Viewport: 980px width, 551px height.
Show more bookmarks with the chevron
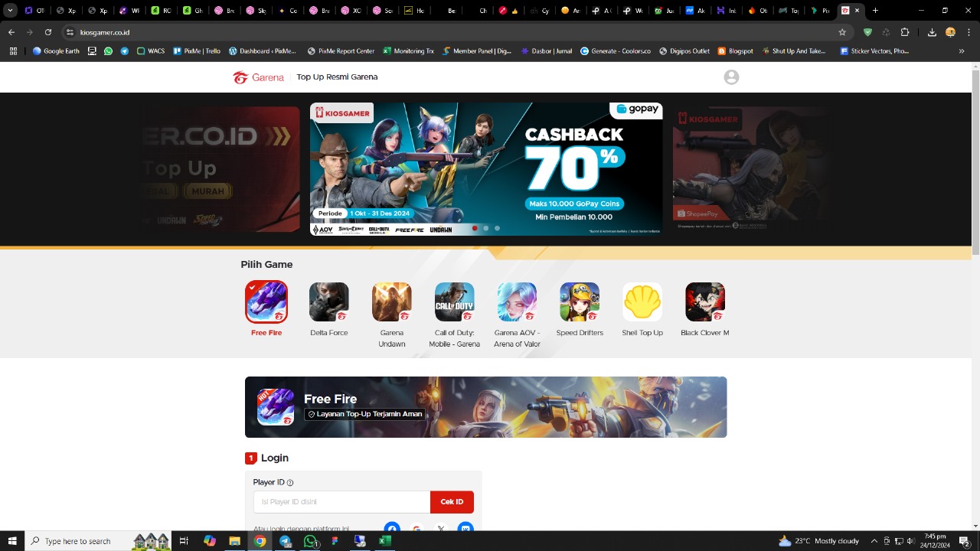962,51
